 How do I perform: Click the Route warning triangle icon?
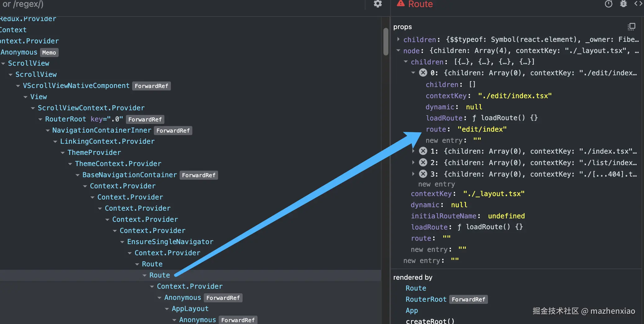tap(401, 3)
